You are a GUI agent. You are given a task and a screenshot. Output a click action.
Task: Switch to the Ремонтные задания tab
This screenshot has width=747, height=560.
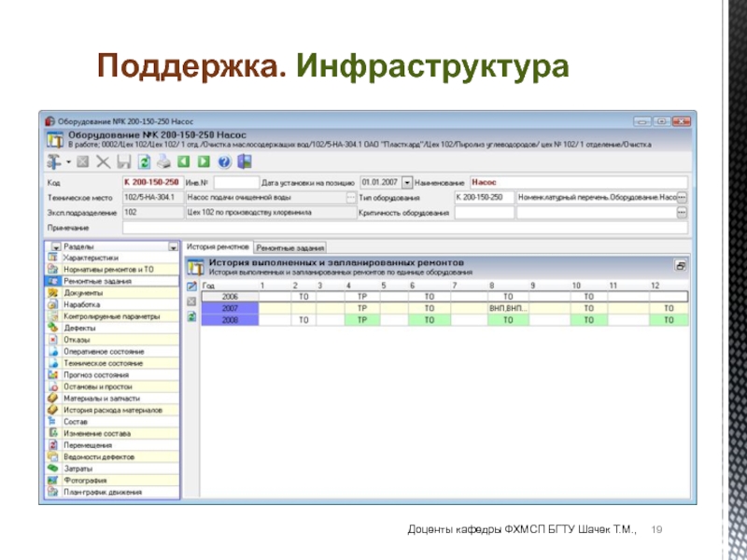289,247
